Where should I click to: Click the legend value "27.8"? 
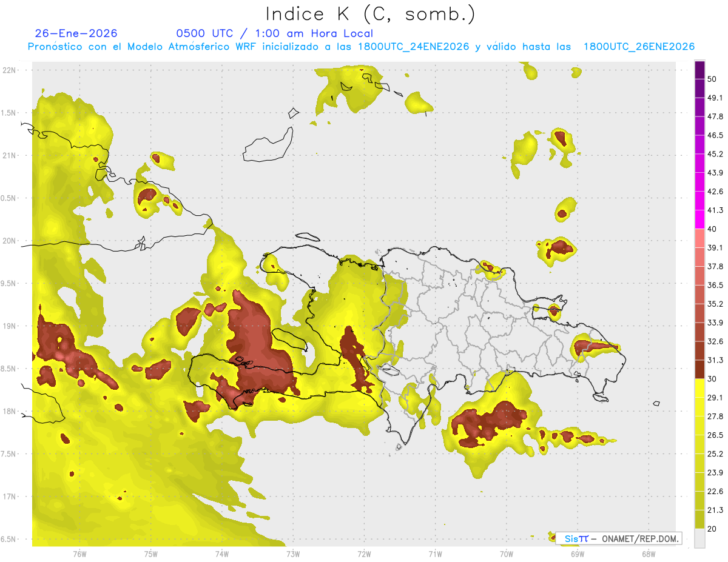pyautogui.click(x=715, y=416)
